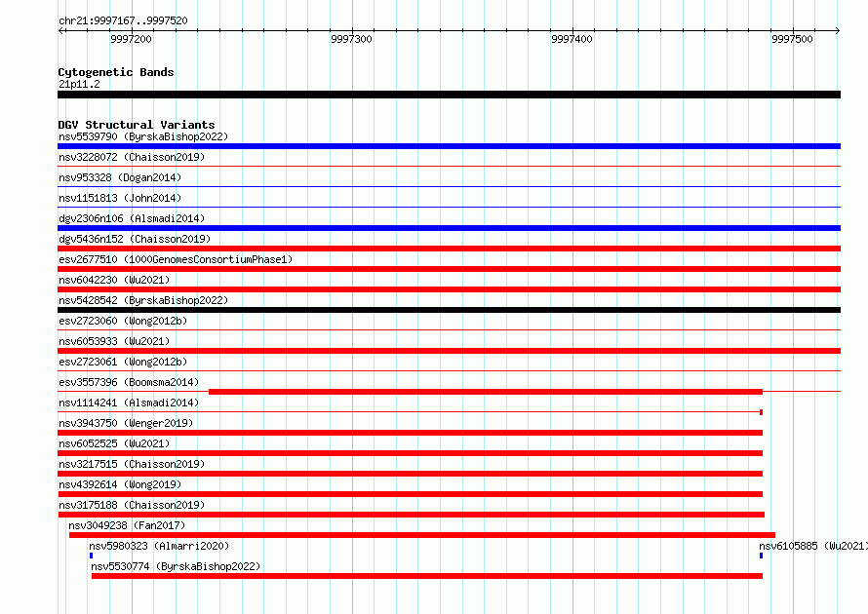Select the thick blue bar under dgv2306n106
868x614 pixels.
click(449, 228)
